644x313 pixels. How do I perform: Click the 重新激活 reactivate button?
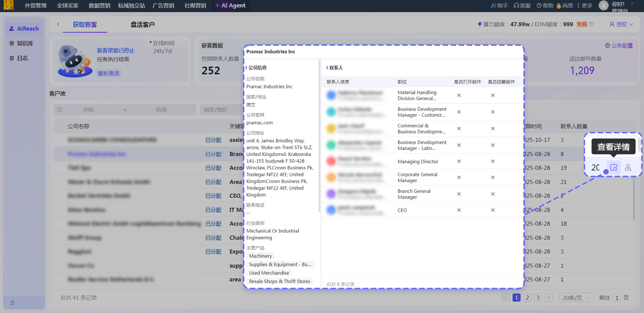pos(109,73)
